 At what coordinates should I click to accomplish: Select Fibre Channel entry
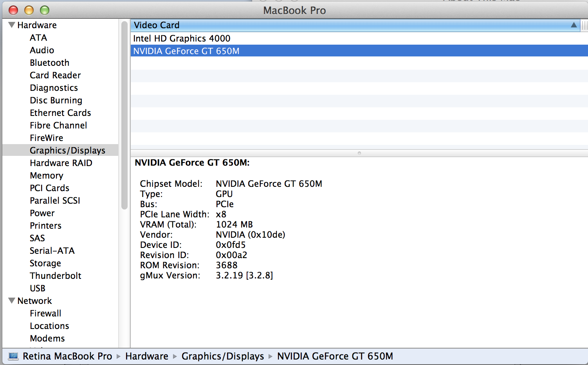pos(58,125)
